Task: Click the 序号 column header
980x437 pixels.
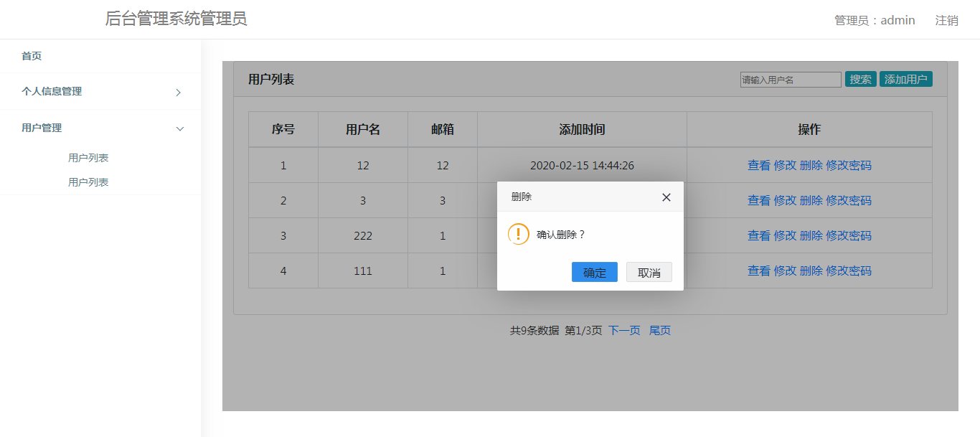Action: (283, 130)
